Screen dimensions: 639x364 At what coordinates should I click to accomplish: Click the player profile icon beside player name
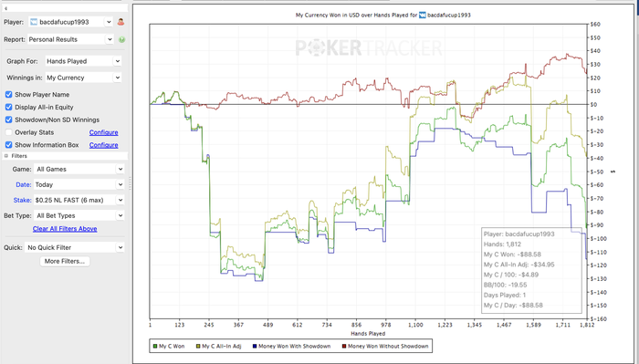[120, 22]
